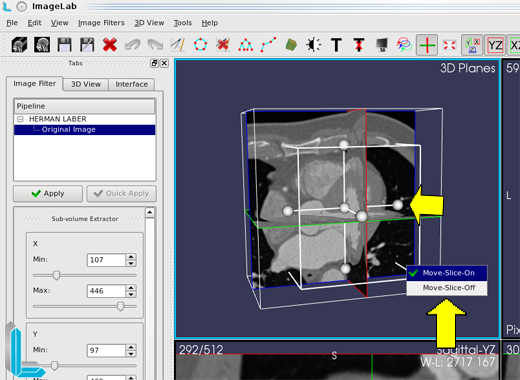520x380 pixels.
Task: Float the Tabs dock panel
Action: click(x=154, y=63)
